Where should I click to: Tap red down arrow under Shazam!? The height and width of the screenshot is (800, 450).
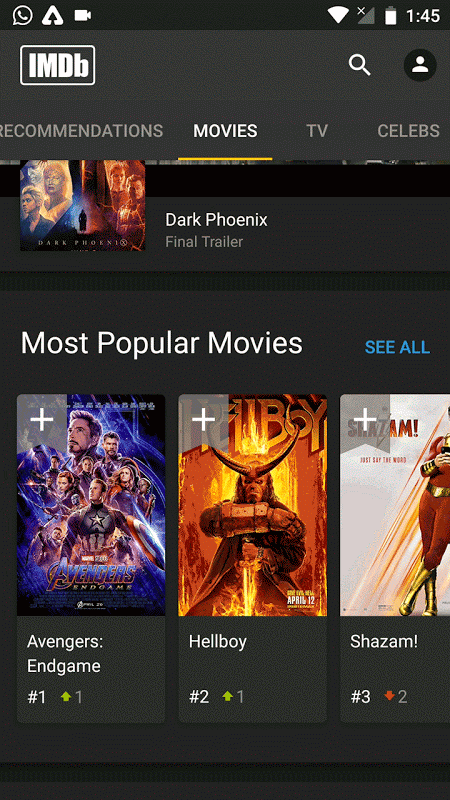click(x=390, y=696)
